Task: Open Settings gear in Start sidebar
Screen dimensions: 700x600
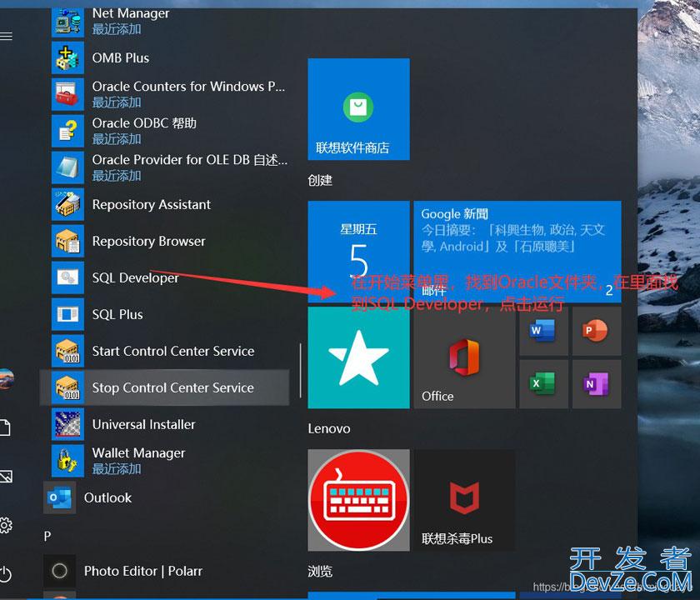Action: click(x=5, y=526)
